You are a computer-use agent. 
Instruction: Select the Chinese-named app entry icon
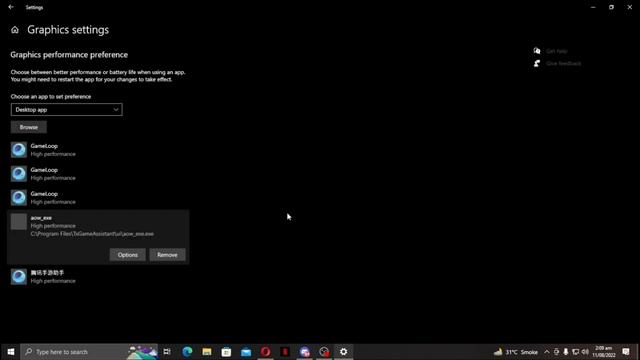18,277
